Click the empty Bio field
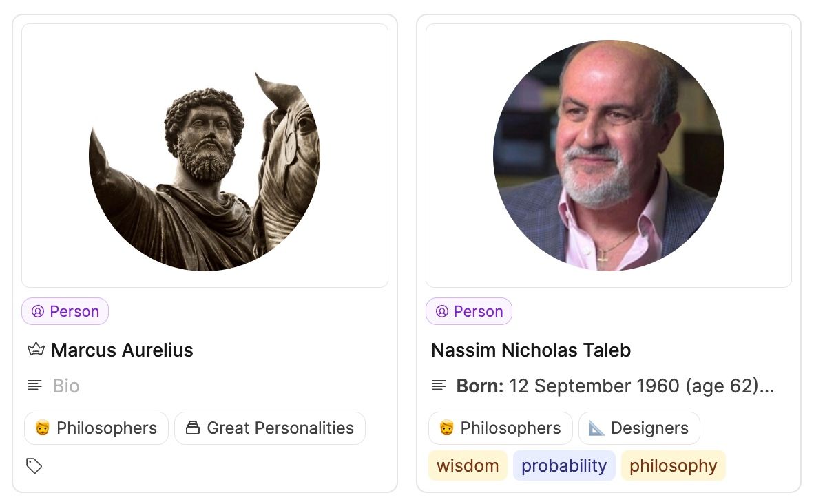 pos(66,386)
